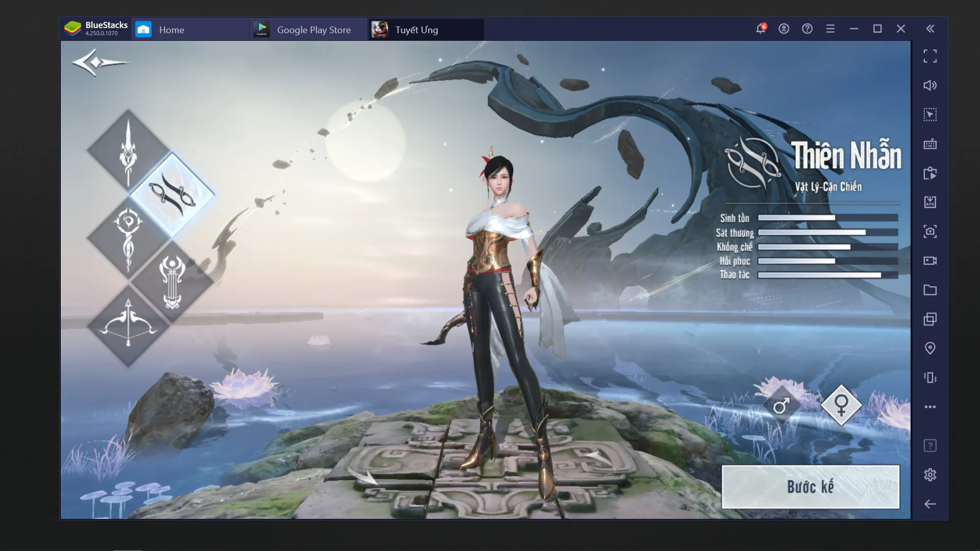The height and width of the screenshot is (551, 980).
Task: Choose the female gender symbol
Action: click(841, 405)
